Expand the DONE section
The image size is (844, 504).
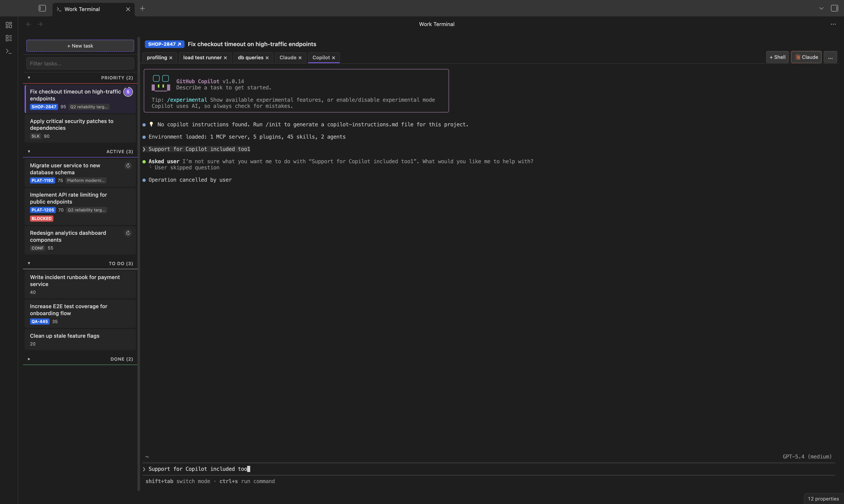[x=29, y=359]
